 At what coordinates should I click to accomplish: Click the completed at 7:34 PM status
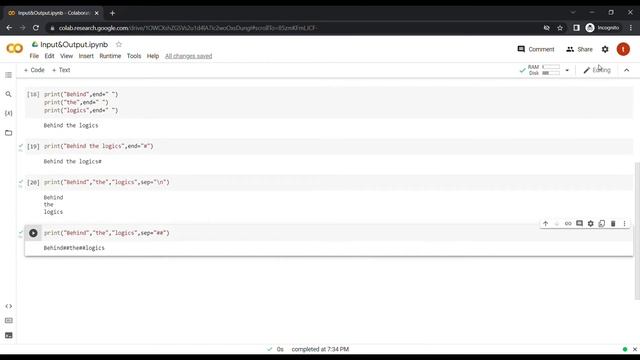(320, 349)
